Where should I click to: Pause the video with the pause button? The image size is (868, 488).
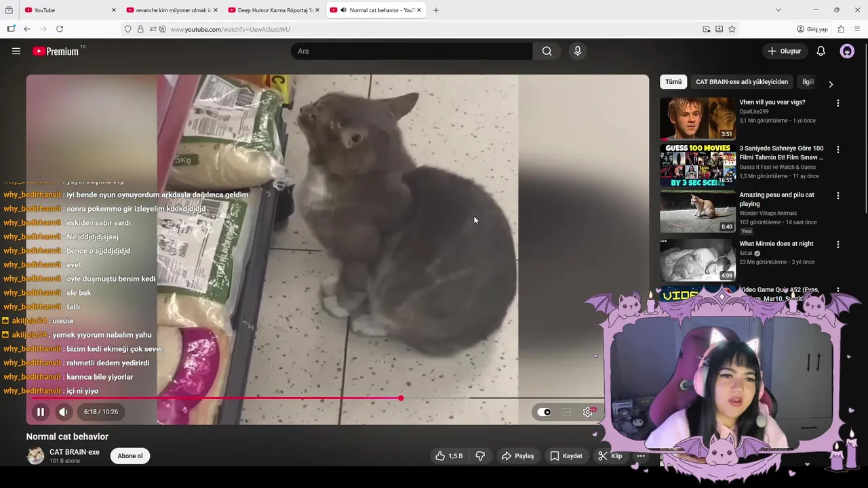41,411
